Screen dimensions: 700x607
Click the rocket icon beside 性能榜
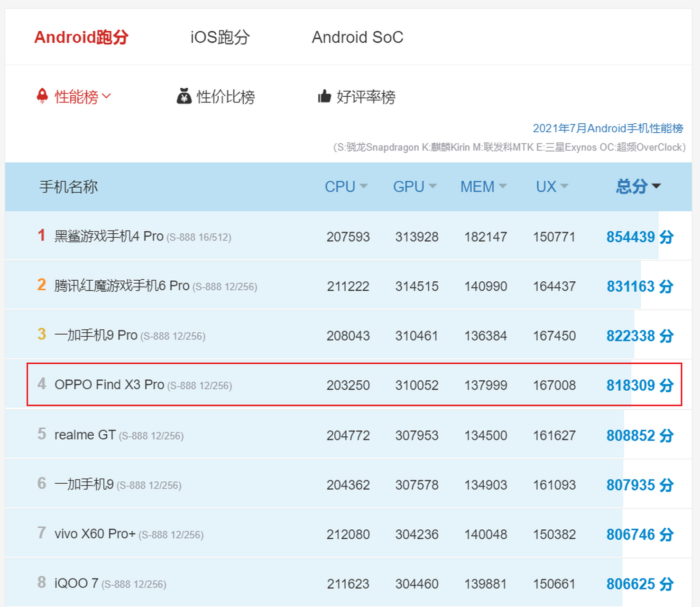tap(43, 96)
